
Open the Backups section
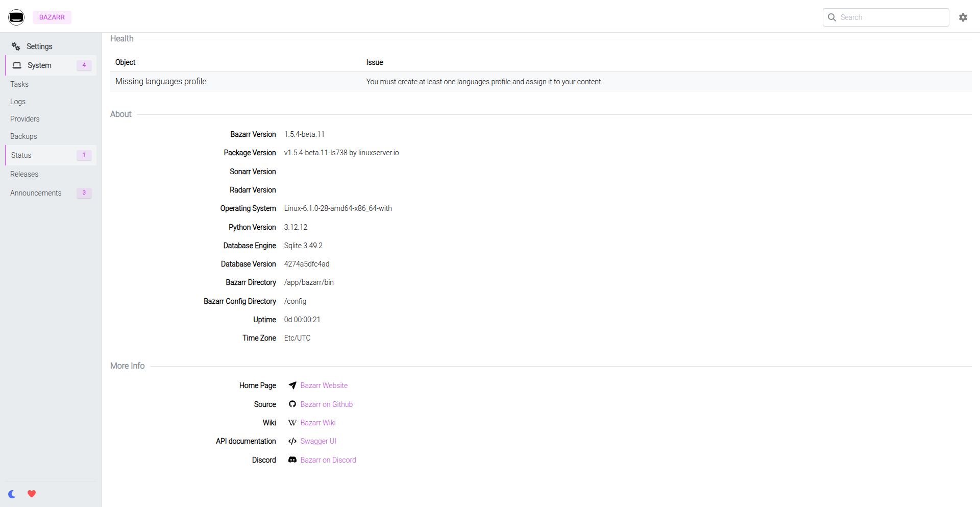tap(23, 136)
